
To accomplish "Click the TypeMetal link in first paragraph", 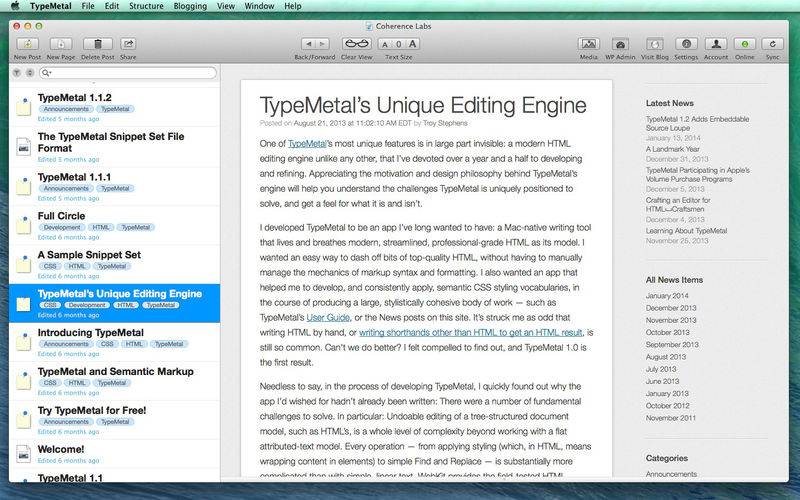I will coord(307,144).
